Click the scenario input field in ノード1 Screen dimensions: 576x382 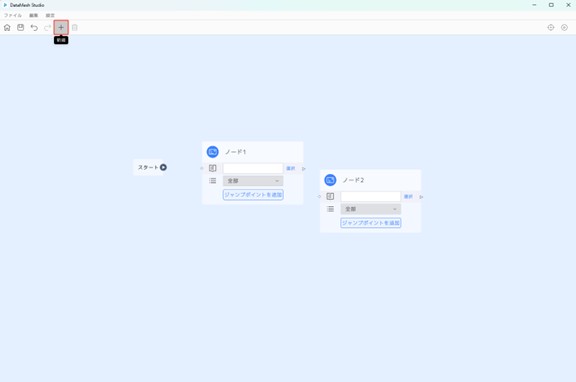point(253,168)
